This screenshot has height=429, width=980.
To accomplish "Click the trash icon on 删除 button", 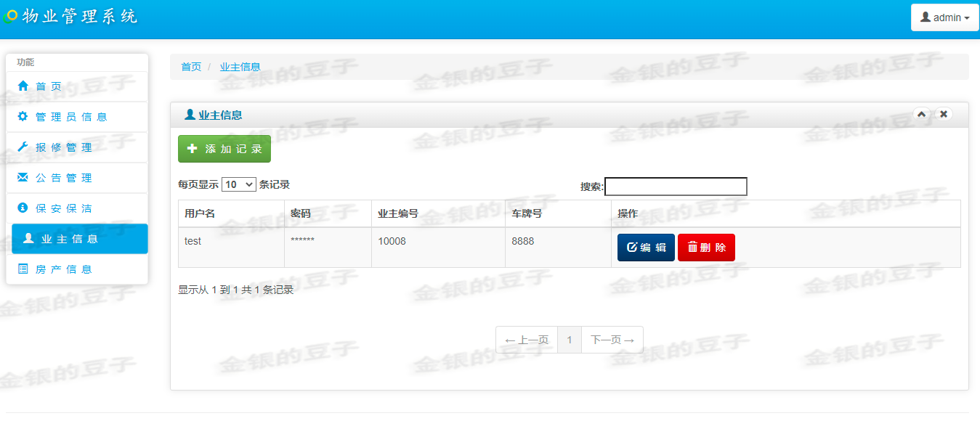I will tap(692, 247).
